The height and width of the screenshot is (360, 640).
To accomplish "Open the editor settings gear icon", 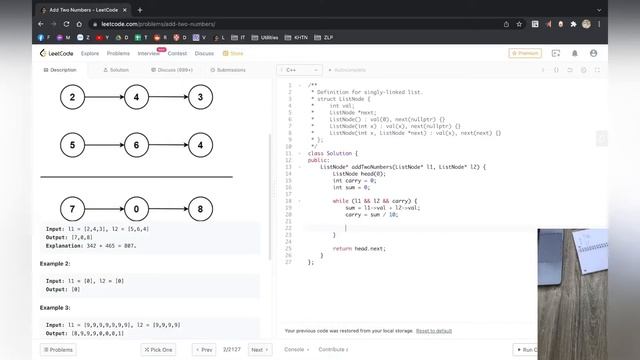I will (x=584, y=70).
